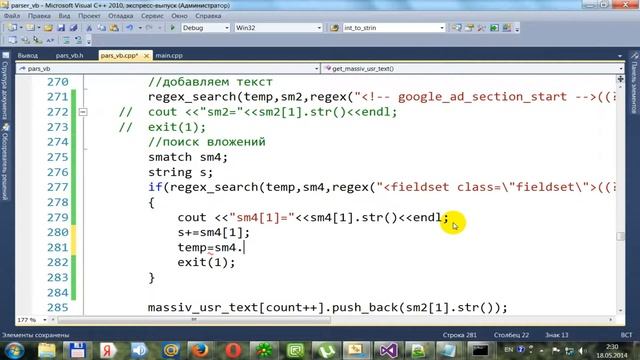The image size is (640, 360).
Task: Switch to the main.cpp tab
Action: 169,56
